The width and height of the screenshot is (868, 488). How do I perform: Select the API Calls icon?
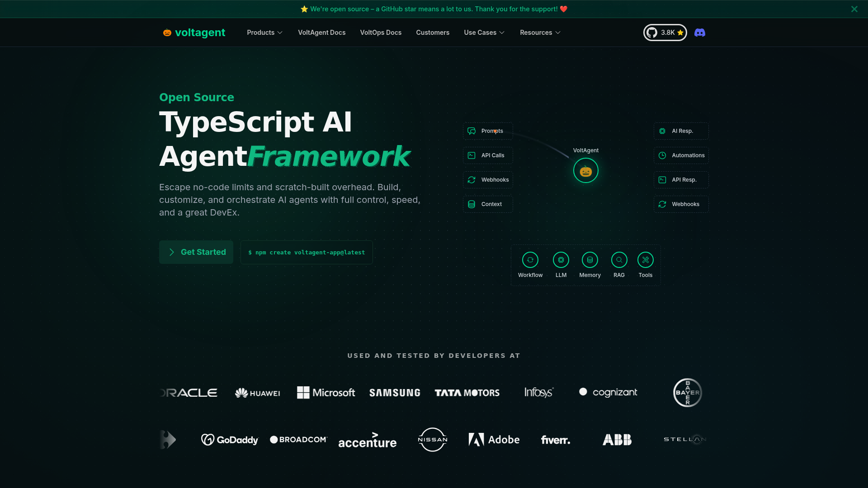[472, 155]
